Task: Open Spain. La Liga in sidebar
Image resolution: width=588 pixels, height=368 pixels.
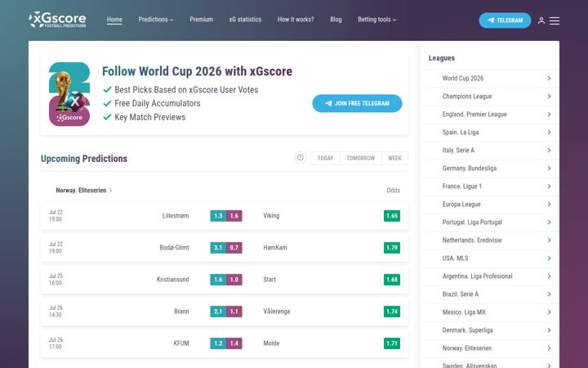Action: tap(490, 132)
